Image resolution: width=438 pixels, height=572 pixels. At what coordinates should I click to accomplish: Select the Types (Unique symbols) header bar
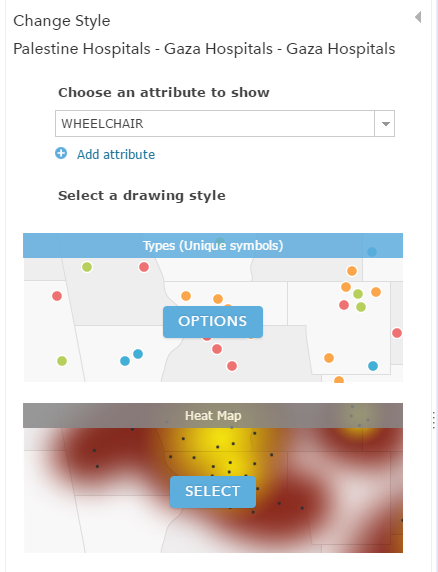[213, 246]
